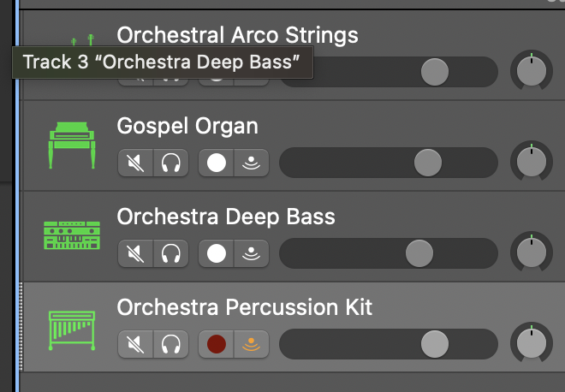565x392 pixels.
Task: Mute the Orchestra Percussion Kit track
Action: [135, 344]
